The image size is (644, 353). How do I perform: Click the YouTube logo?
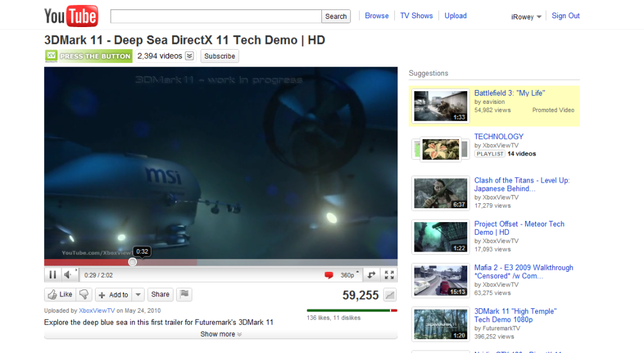(x=71, y=16)
